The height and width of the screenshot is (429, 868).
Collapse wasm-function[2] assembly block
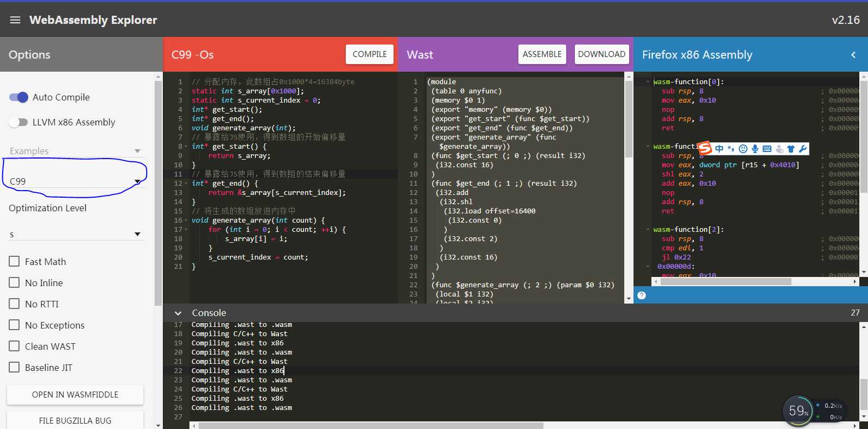(x=648, y=230)
